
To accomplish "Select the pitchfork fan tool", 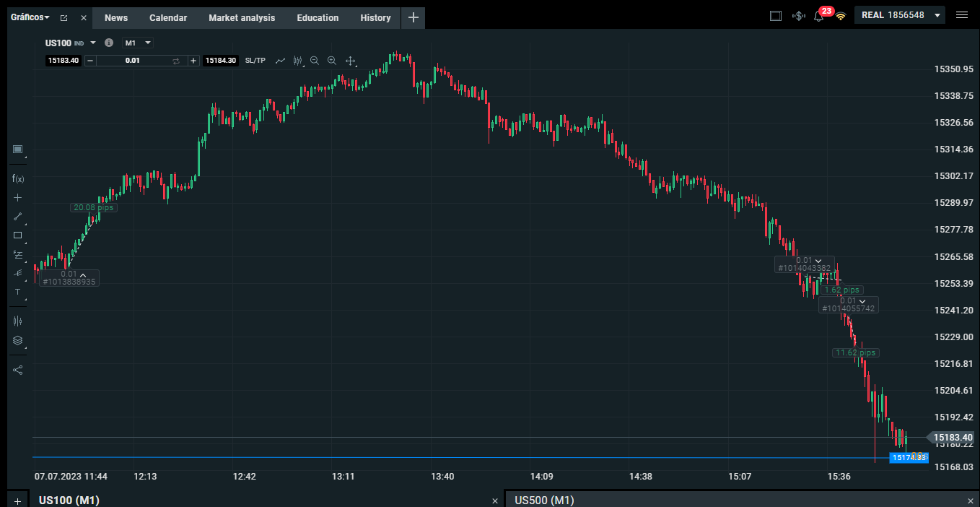I will point(18,273).
